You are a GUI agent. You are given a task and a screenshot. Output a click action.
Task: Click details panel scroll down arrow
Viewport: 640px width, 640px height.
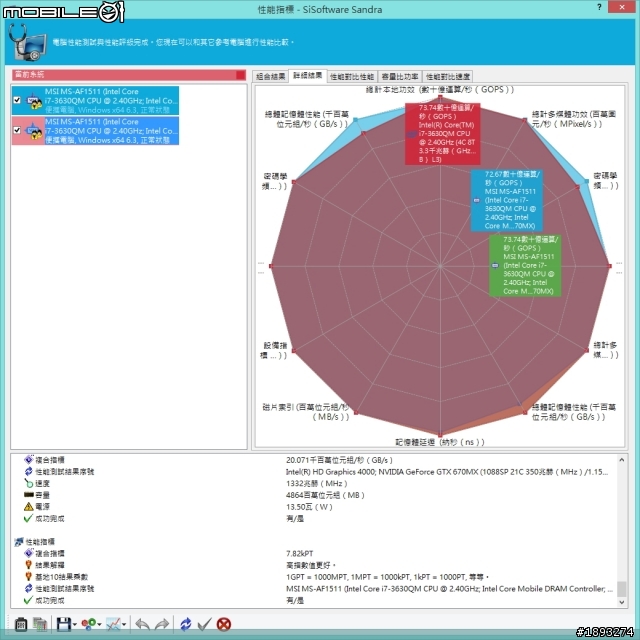(x=621, y=602)
